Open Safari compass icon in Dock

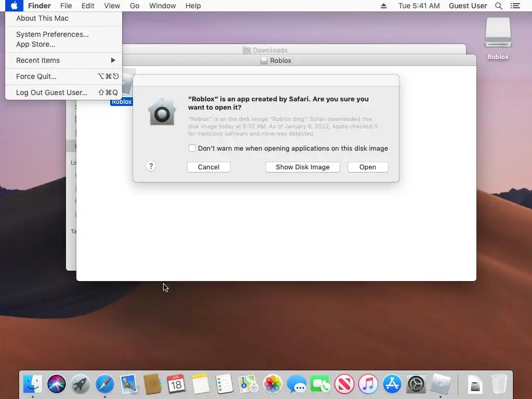coord(104,384)
